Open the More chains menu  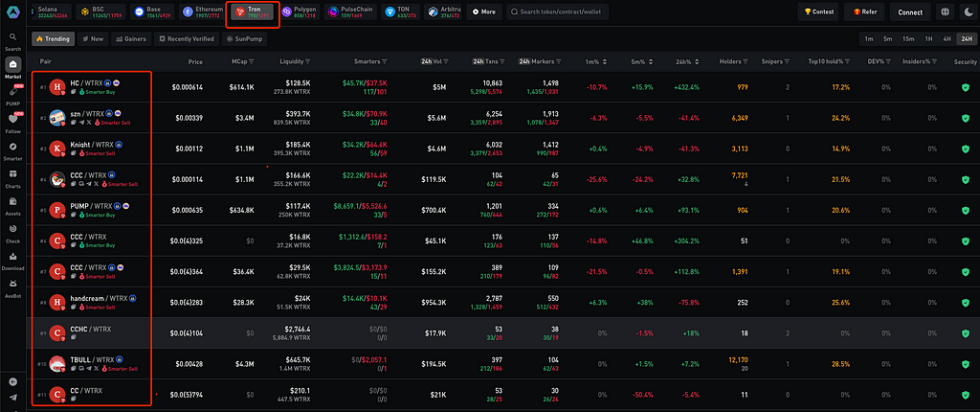[483, 11]
